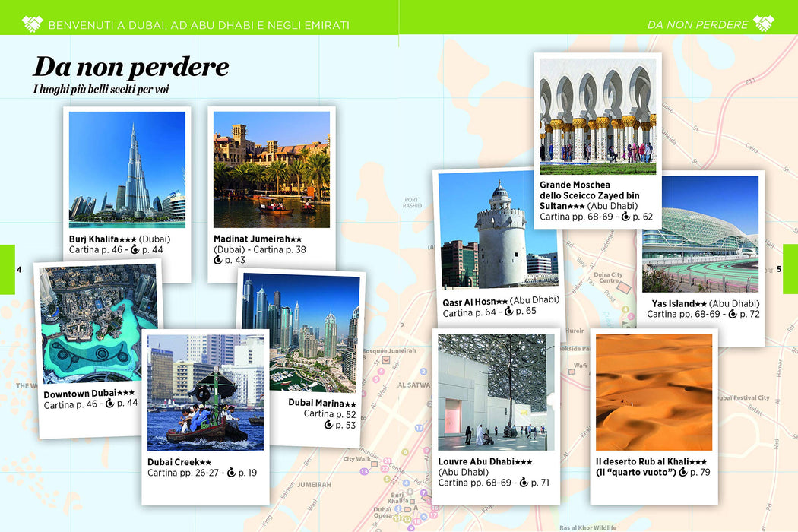This screenshot has height=532, width=798.
Task: Click the guide icon beside Rub al Khali p. 79
Action: click(683, 472)
